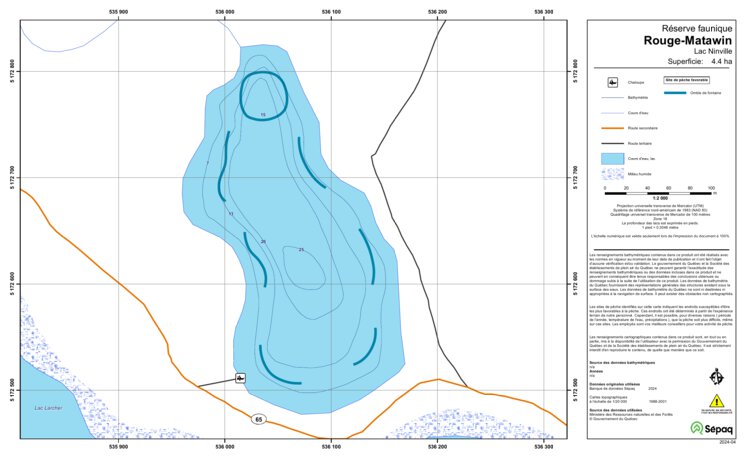This screenshot has width=756, height=459.
Task: Click the Données originales utilisées heading
Action: click(x=615, y=384)
